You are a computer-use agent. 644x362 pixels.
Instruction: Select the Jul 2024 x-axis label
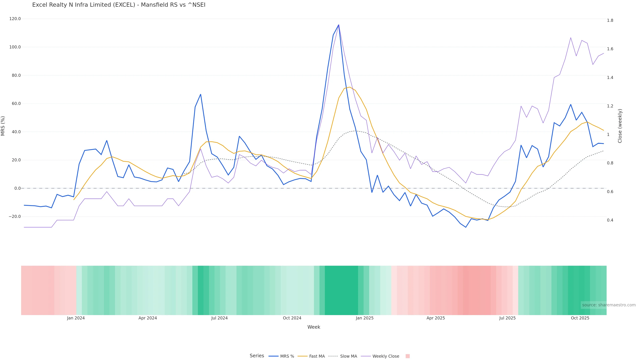(219, 318)
